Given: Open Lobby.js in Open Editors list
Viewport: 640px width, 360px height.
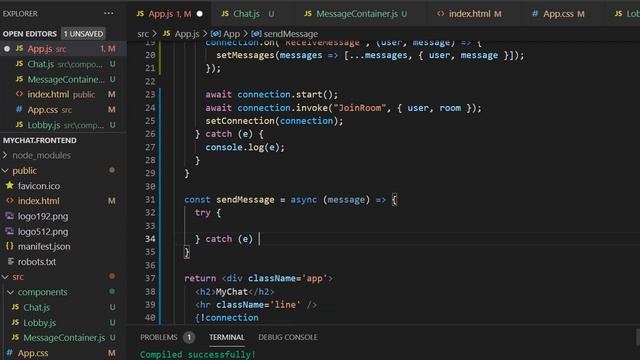Looking at the screenshot, I should [63, 125].
